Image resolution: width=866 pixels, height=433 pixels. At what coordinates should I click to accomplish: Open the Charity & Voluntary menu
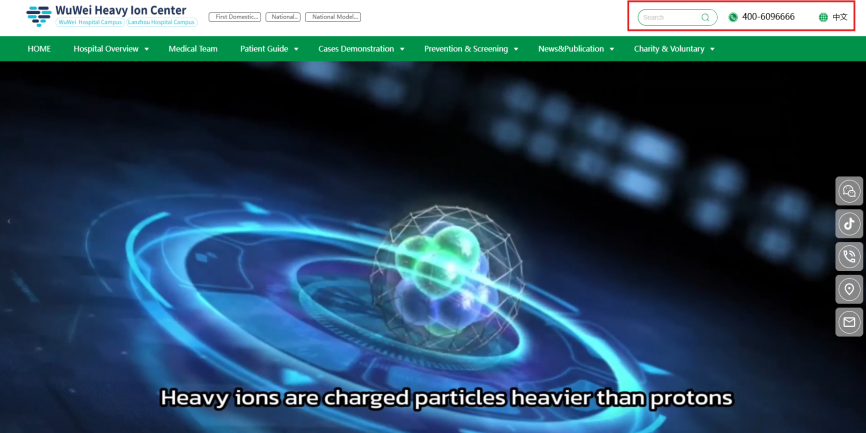pyautogui.click(x=669, y=49)
